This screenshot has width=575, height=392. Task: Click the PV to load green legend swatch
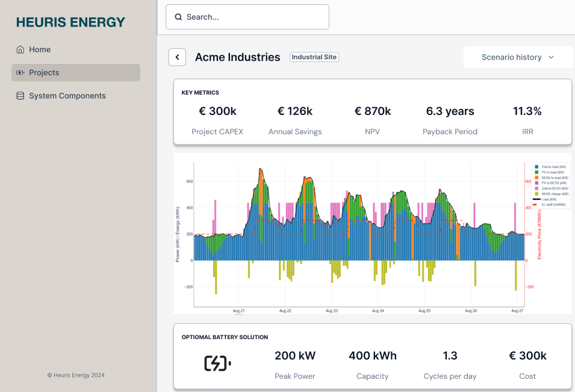coord(536,172)
